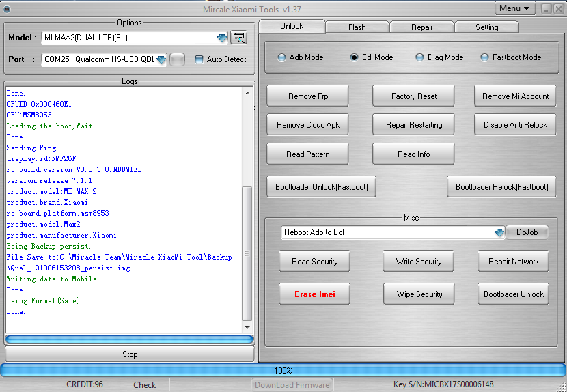The height and width of the screenshot is (392, 567).
Task: Click the red Erase Imei button
Action: click(x=315, y=294)
